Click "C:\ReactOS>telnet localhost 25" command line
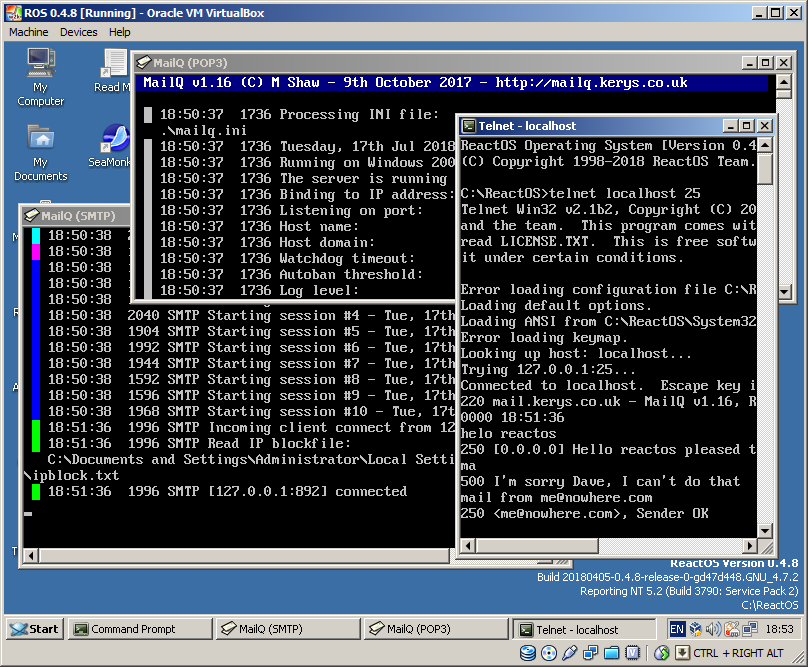The height and width of the screenshot is (667, 808). 580,193
